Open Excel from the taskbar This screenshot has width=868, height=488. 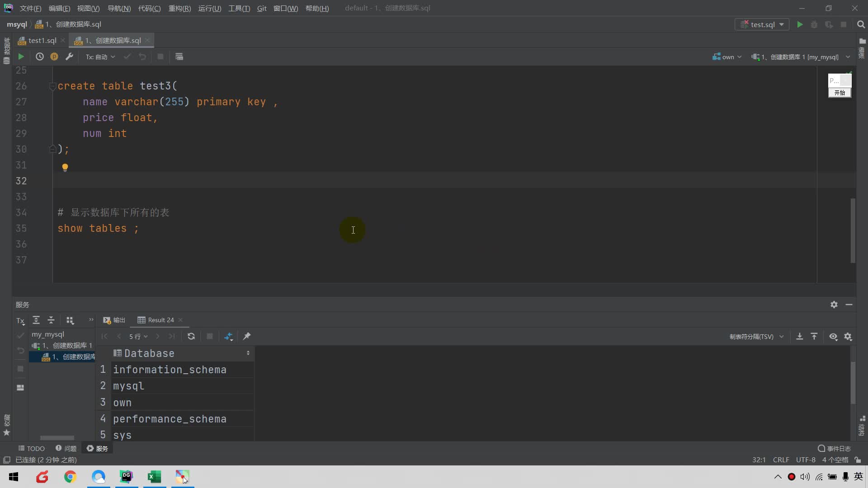154,477
